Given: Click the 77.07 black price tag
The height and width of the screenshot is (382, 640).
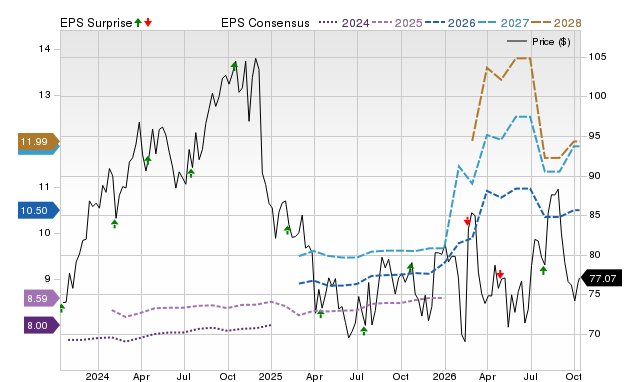Looking at the screenshot, I should [601, 278].
